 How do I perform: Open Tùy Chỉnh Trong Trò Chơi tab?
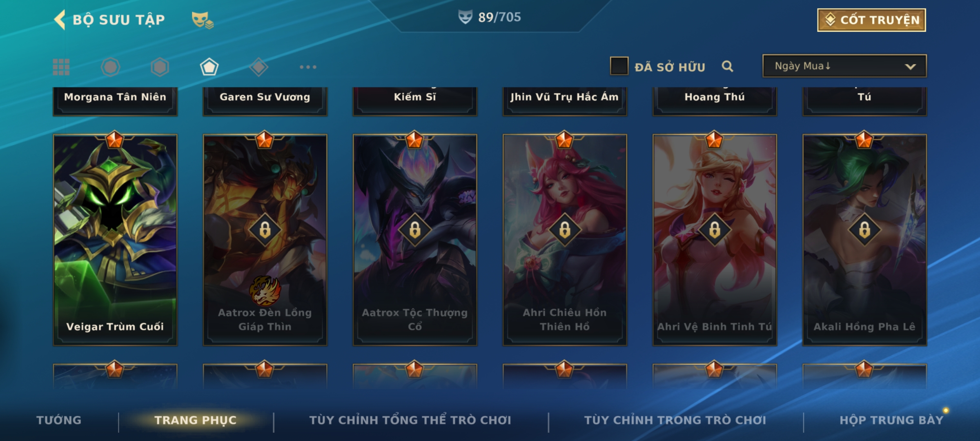pos(675,420)
